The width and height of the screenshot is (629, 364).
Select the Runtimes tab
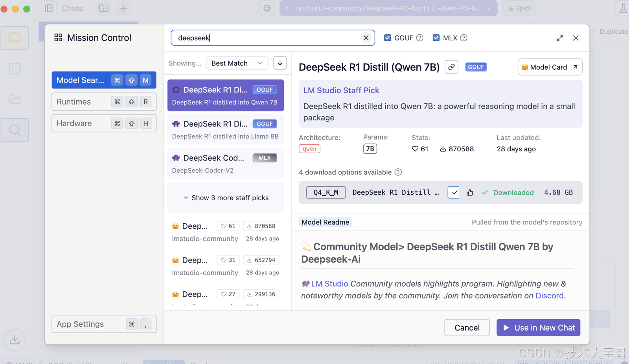pyautogui.click(x=104, y=102)
